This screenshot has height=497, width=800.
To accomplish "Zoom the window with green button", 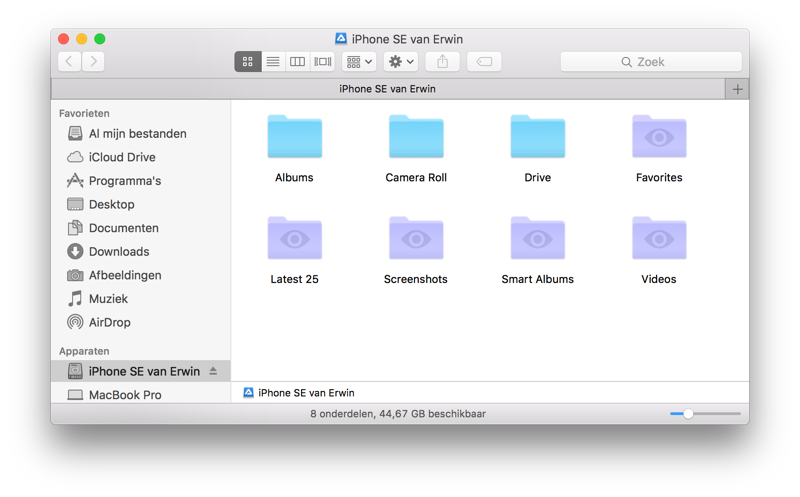I will pos(100,39).
